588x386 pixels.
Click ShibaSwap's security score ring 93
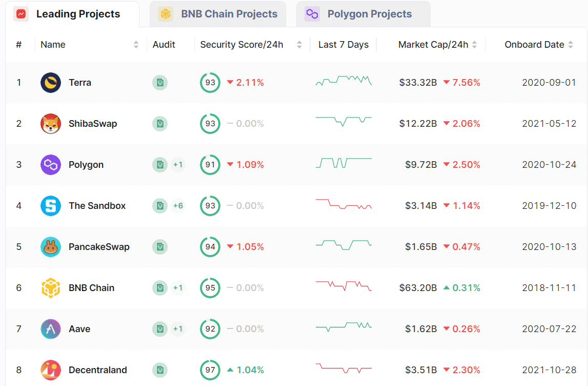click(x=210, y=124)
